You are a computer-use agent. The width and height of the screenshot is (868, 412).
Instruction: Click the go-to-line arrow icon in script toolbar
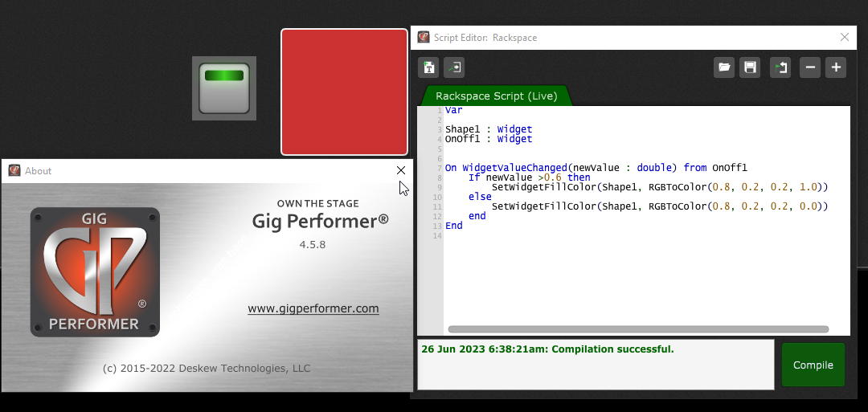click(x=454, y=67)
